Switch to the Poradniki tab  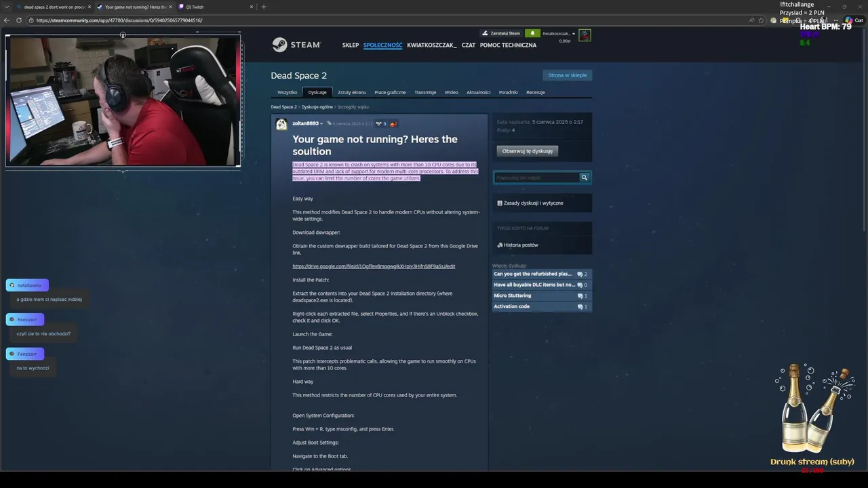pos(508,92)
